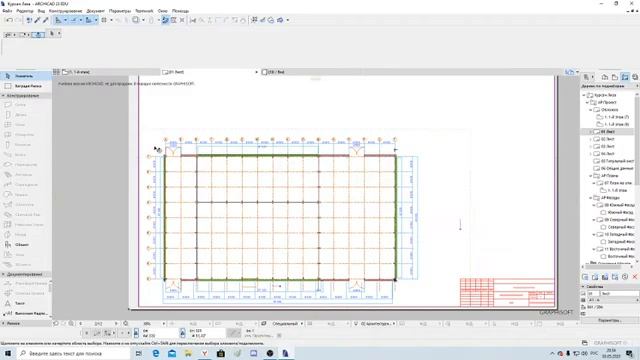
Task: Open the Документ menu
Action: click(x=96, y=11)
